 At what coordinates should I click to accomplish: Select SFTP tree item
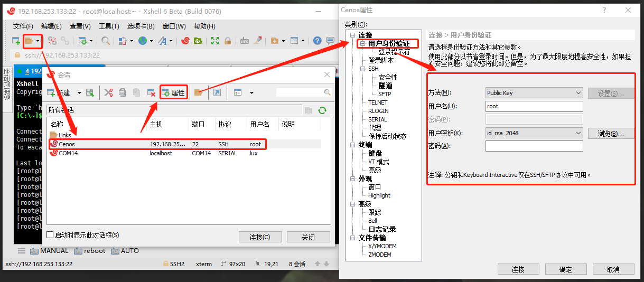pos(385,94)
